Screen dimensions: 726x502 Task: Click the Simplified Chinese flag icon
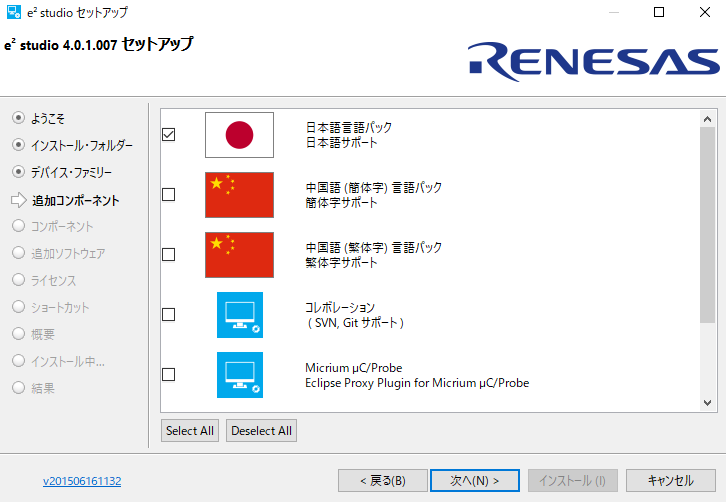click(239, 195)
